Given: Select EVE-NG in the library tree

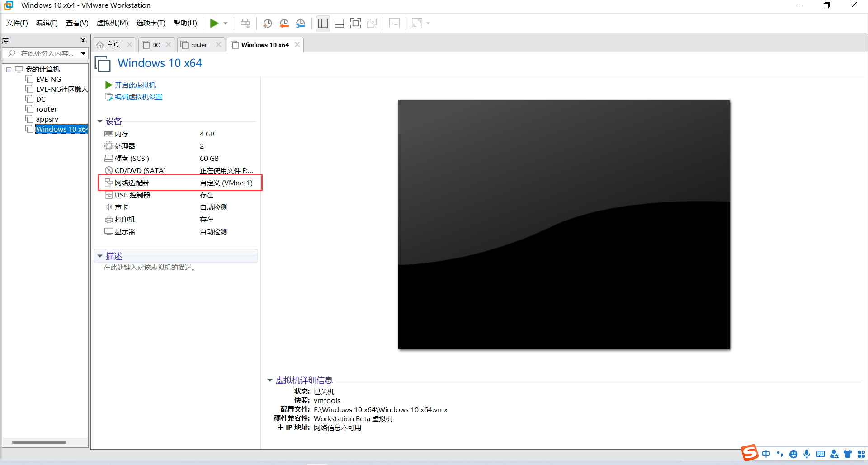Looking at the screenshot, I should point(48,80).
